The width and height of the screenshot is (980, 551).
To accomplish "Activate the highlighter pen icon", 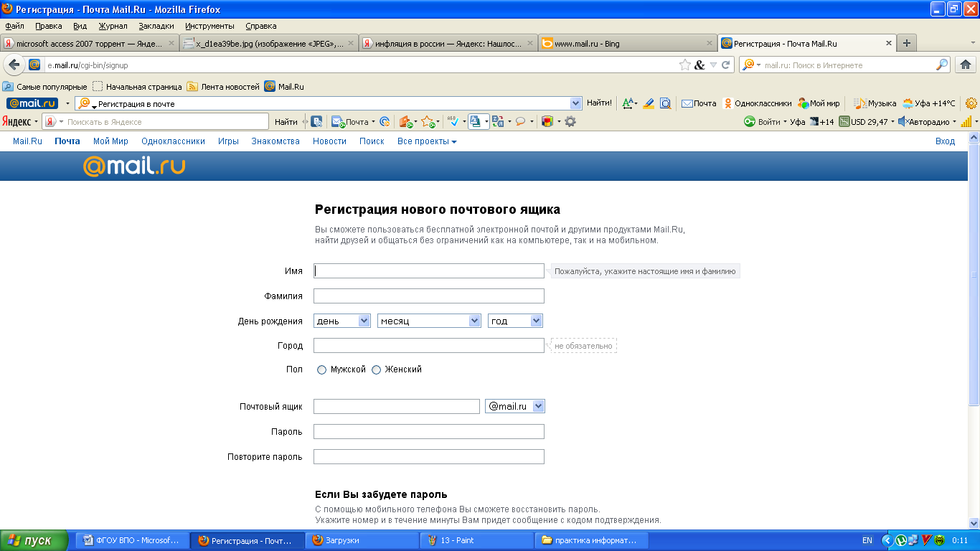I will pos(649,103).
